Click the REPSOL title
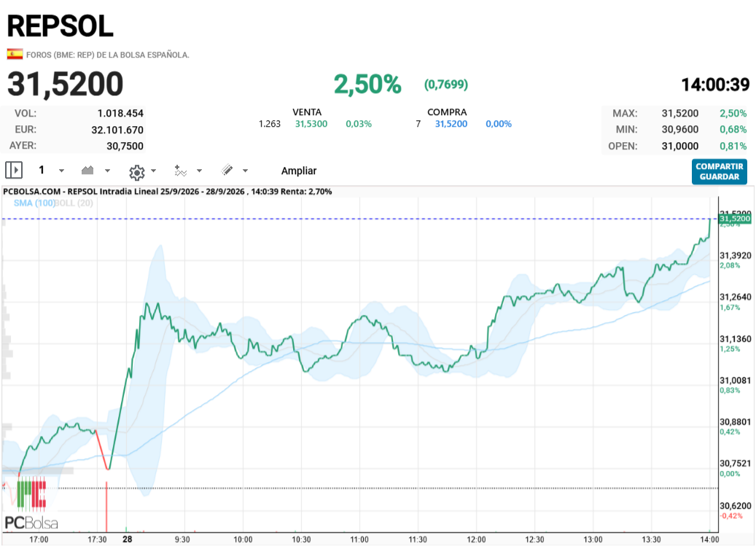The height and width of the screenshot is (546, 756). pyautogui.click(x=61, y=26)
